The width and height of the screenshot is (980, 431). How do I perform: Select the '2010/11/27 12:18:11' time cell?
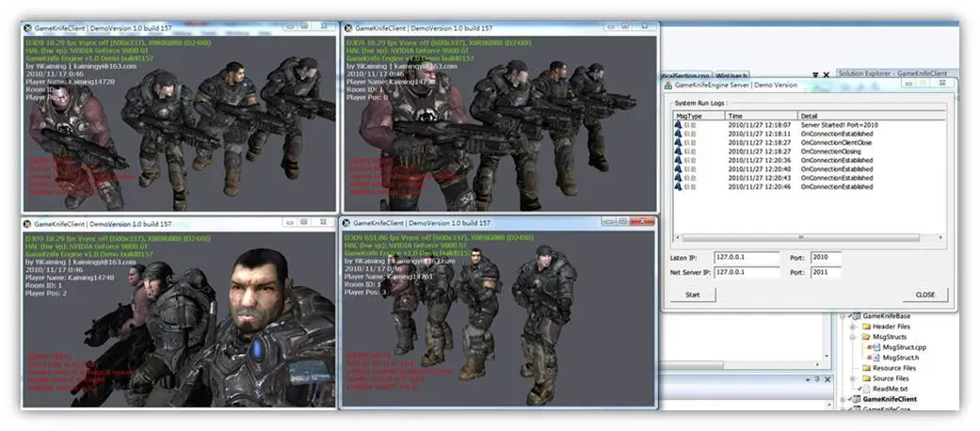pyautogui.click(x=760, y=134)
